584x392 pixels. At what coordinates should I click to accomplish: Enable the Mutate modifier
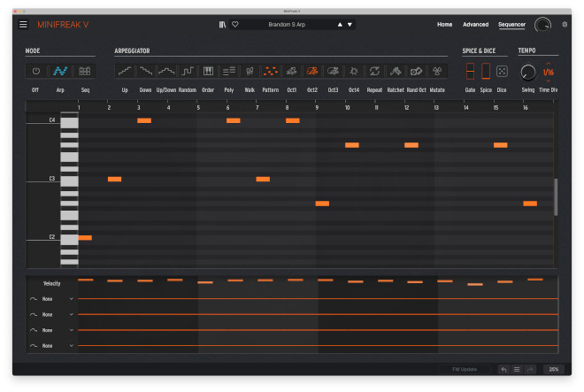437,71
